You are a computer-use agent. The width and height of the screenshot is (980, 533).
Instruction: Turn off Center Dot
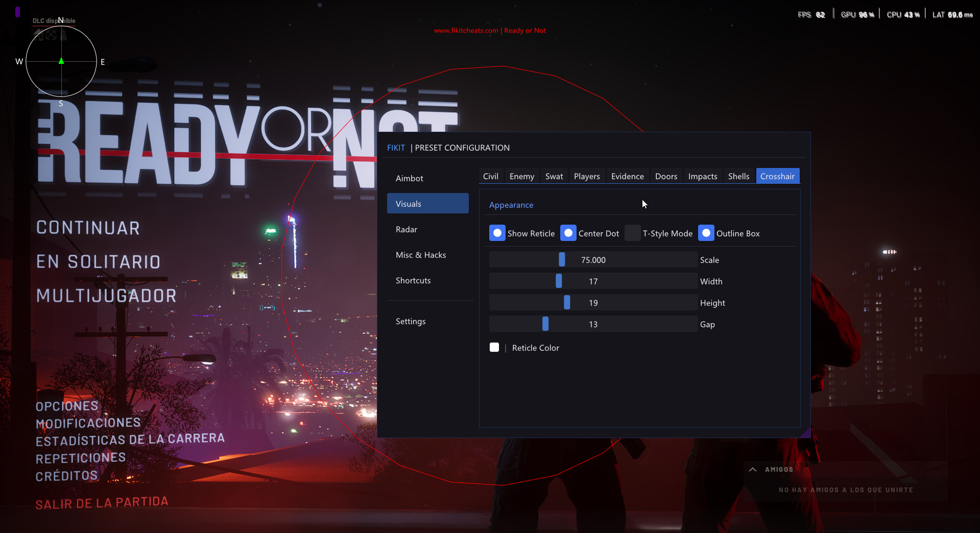[x=568, y=233]
